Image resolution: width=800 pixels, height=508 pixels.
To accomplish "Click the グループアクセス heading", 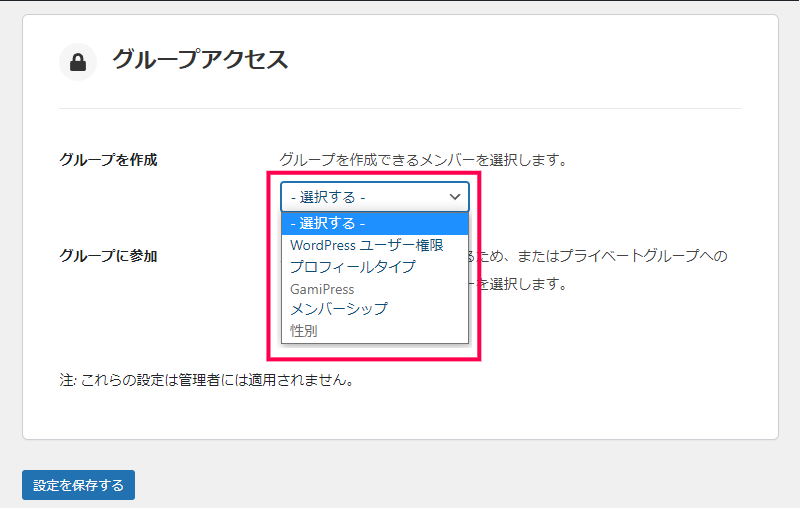I will tap(200, 60).
